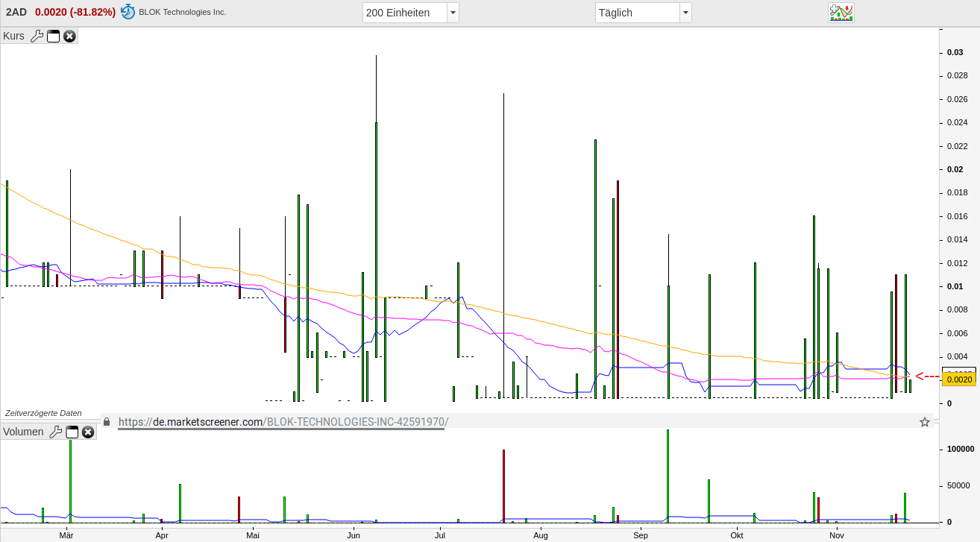Image resolution: width=980 pixels, height=542 pixels.
Task: Click the chart indicator icon at top right
Action: (841, 12)
